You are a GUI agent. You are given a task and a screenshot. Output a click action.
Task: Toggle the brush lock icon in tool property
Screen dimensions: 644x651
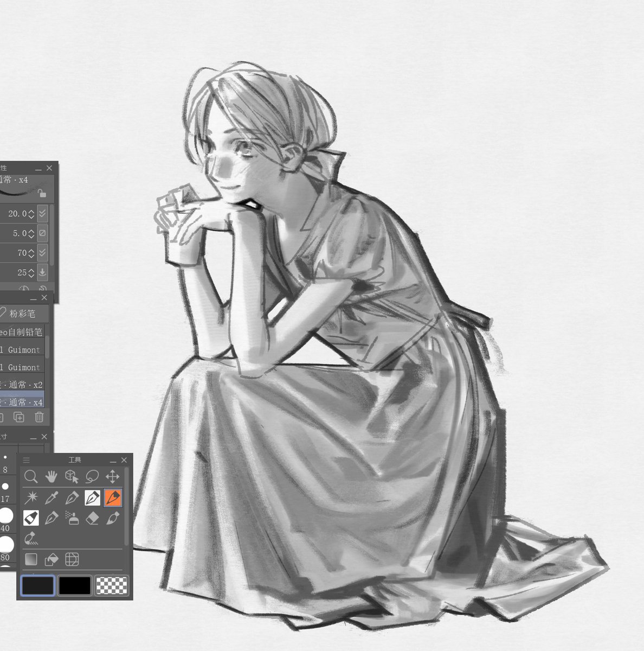(42, 193)
